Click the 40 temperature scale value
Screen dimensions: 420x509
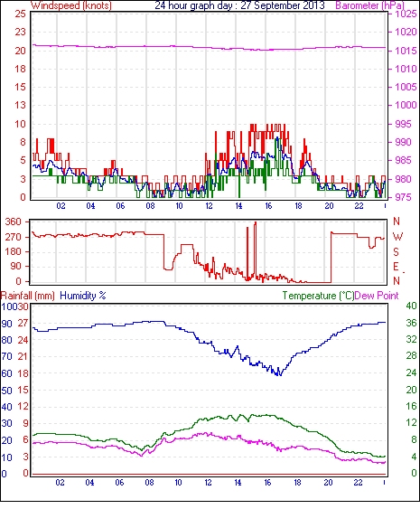(x=411, y=306)
